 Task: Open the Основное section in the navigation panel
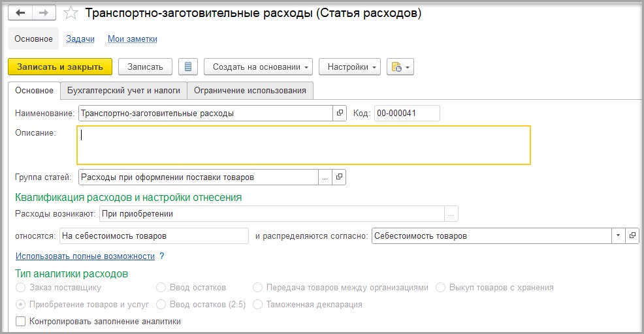(x=34, y=39)
